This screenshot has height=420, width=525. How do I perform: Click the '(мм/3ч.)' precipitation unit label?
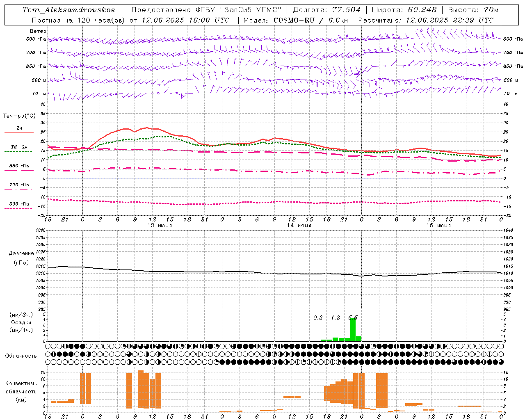click(x=21, y=315)
